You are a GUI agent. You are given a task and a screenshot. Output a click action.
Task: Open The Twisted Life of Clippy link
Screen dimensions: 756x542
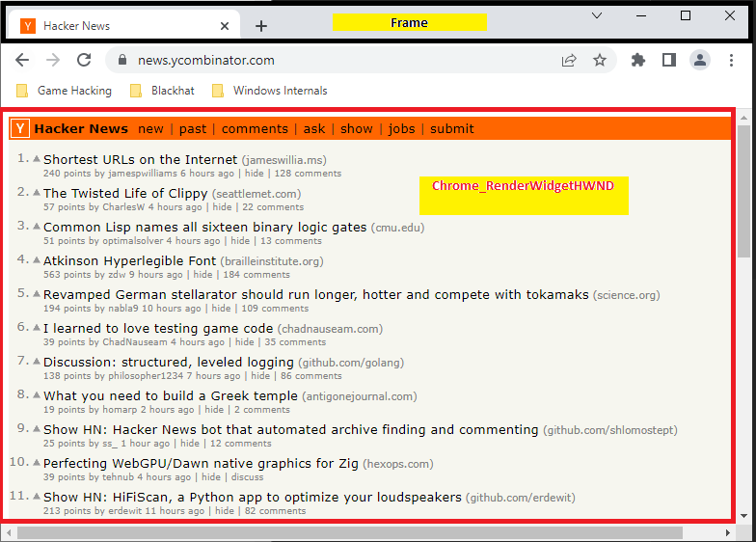[x=125, y=193]
